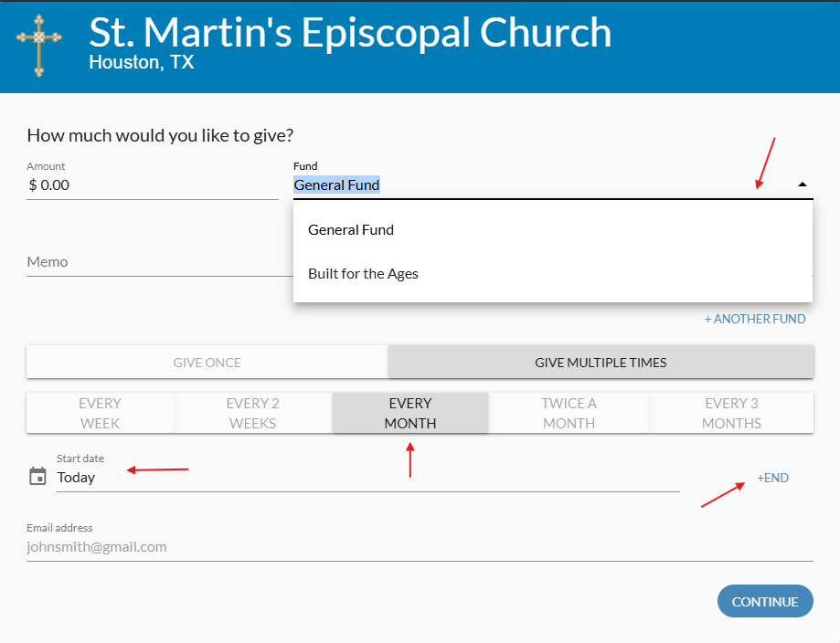The width and height of the screenshot is (840, 643).
Task: Click the church cross logo
Action: click(x=39, y=46)
